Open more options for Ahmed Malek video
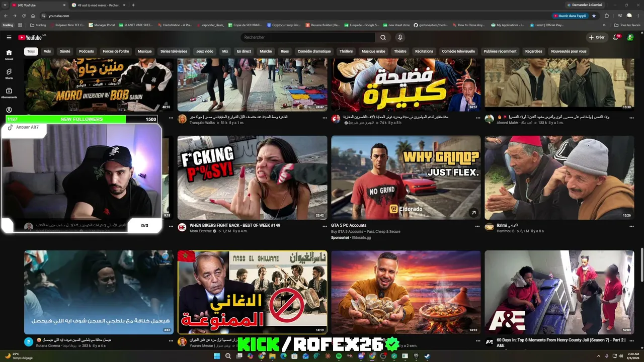The width and height of the screenshot is (644, 362). (x=631, y=117)
